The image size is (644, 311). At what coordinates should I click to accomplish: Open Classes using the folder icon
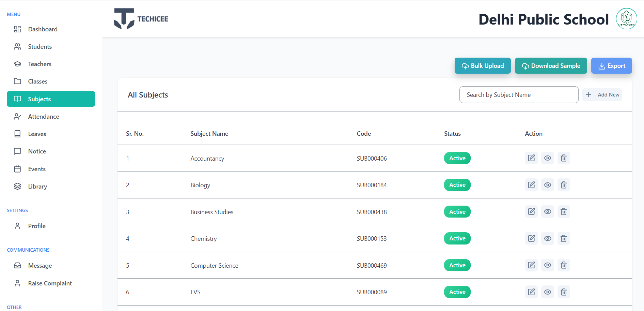coord(17,81)
